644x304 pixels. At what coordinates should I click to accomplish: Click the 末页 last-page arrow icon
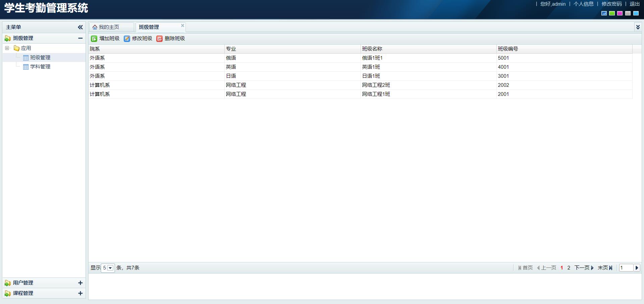[611, 268]
